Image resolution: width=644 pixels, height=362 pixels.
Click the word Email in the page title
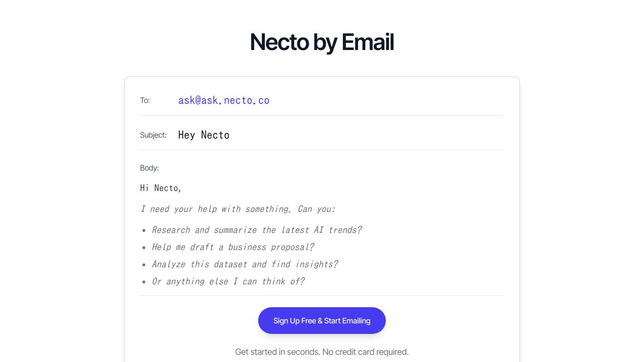pos(367,42)
